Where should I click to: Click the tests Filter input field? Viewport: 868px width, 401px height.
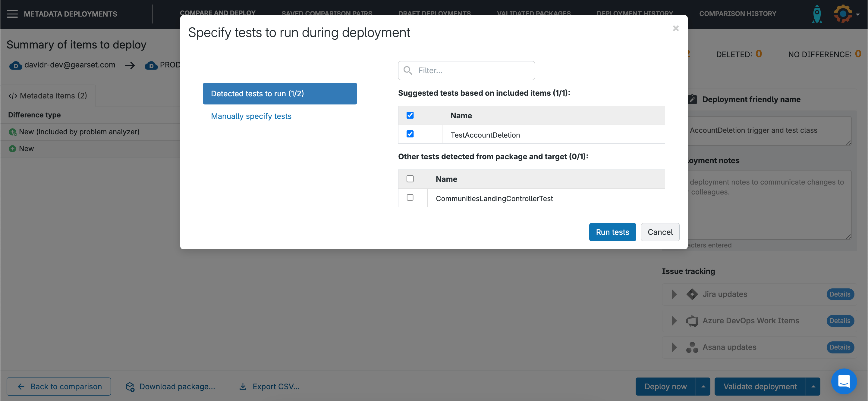pos(472,70)
